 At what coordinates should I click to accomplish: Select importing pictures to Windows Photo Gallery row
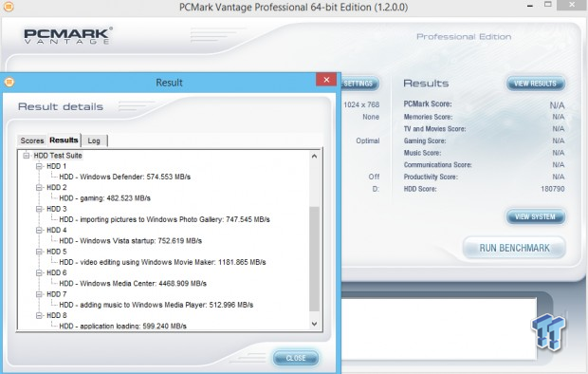(164, 219)
